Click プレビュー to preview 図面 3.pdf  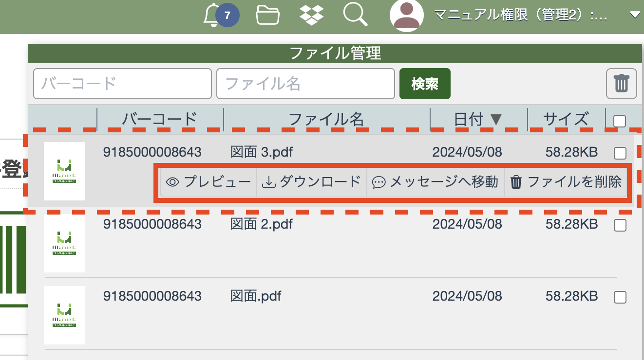[x=208, y=182]
